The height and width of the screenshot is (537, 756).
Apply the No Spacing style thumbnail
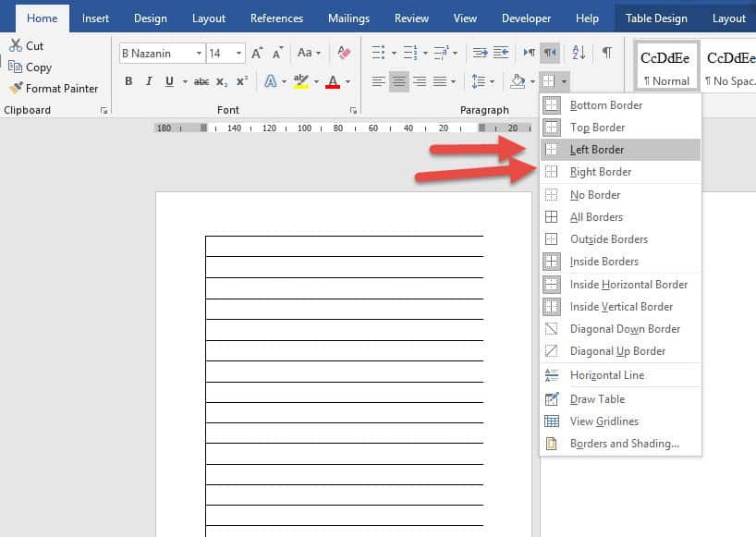coord(729,66)
